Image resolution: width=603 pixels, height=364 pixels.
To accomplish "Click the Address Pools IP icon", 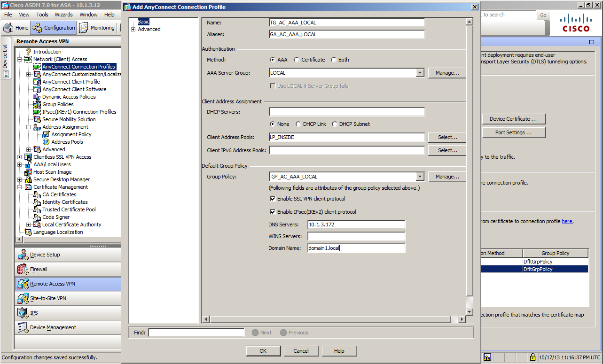I will [46, 142].
